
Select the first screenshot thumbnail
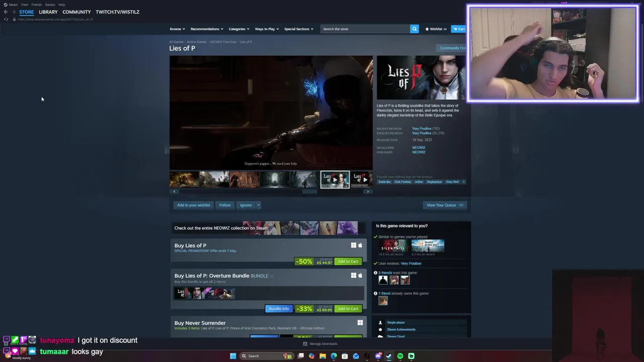point(184,179)
